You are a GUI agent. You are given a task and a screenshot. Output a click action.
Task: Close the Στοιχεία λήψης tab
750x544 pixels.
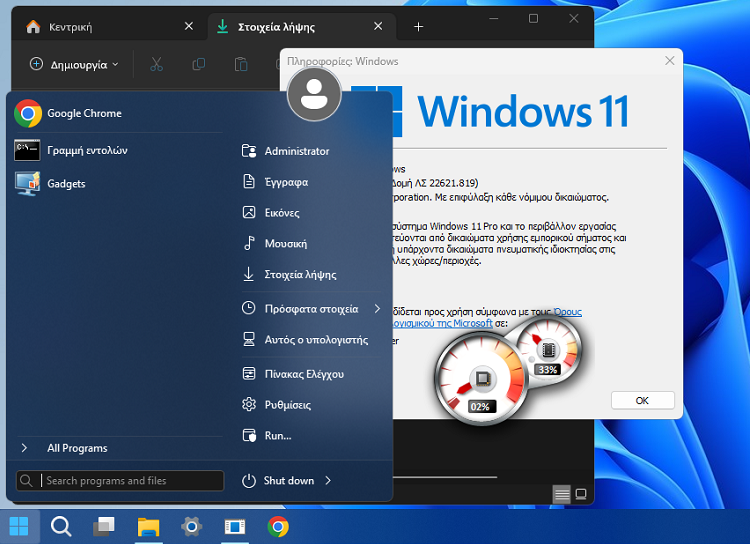click(x=378, y=26)
